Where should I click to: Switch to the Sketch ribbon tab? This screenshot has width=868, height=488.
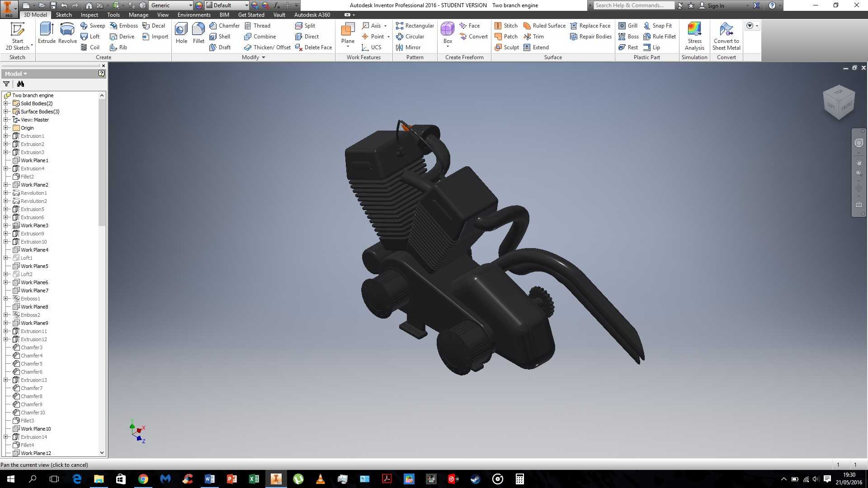64,15
